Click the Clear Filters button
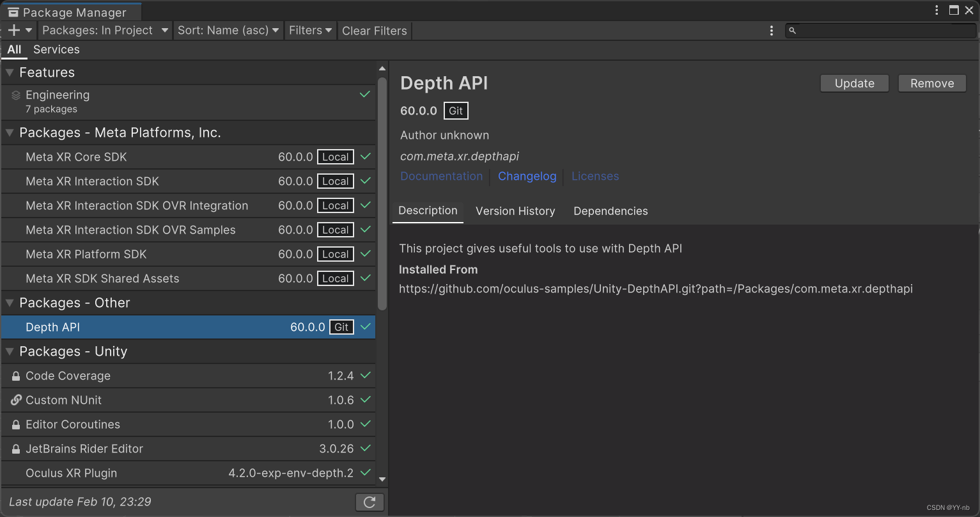 tap(374, 31)
